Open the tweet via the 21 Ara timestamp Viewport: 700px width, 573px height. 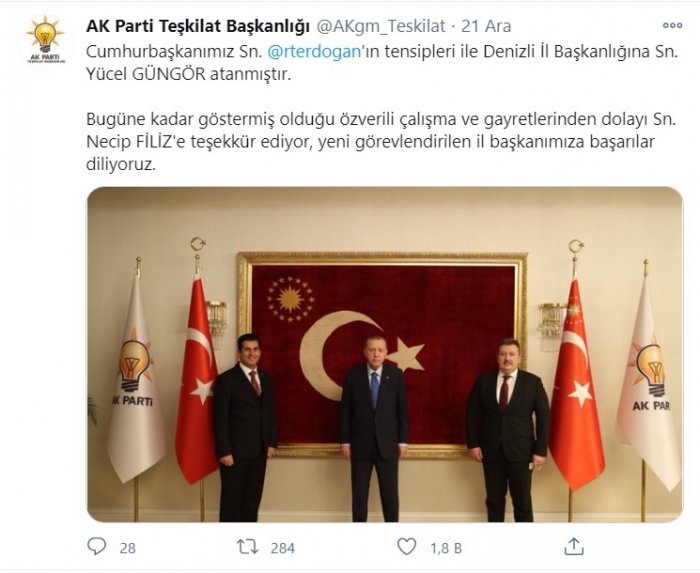point(486,26)
